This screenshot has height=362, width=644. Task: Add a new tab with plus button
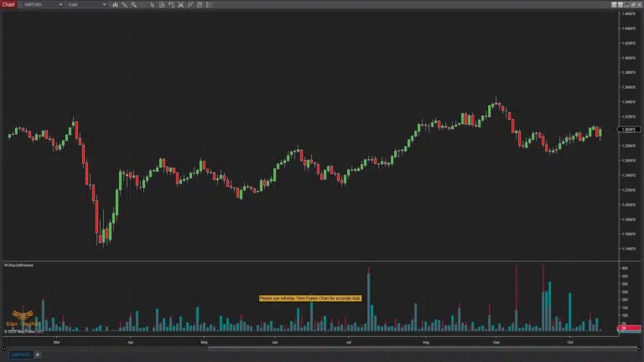(x=37, y=354)
